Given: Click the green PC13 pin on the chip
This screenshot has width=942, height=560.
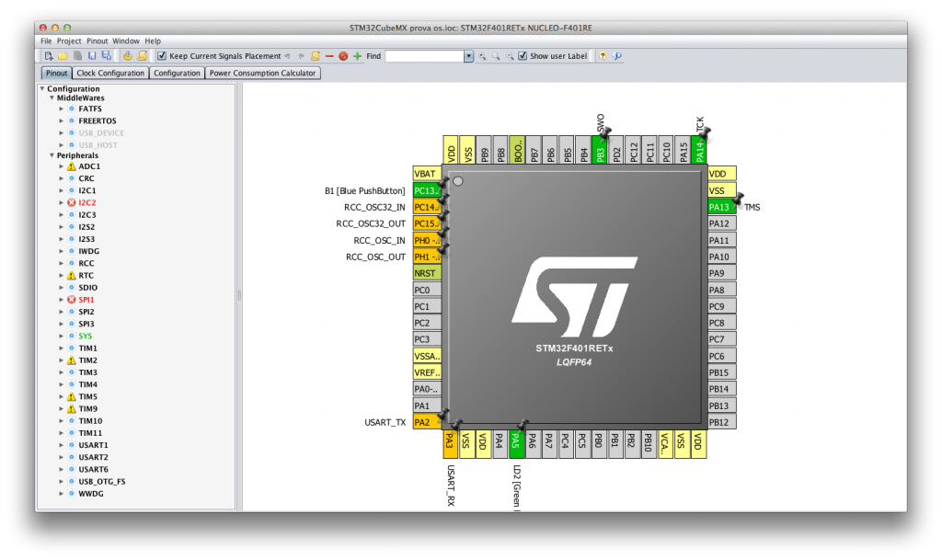Looking at the screenshot, I should pyautogui.click(x=427, y=191).
